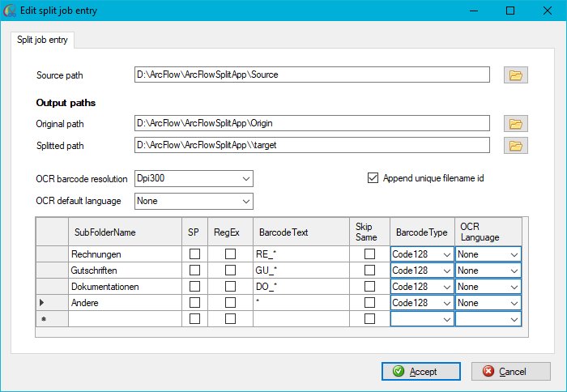Open OCR Language dropdown for Dokumentationen

(x=488, y=287)
